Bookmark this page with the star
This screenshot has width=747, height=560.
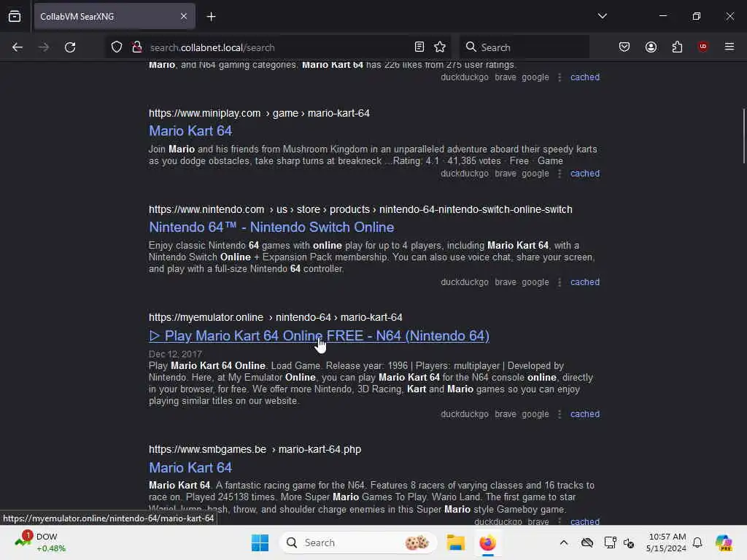tap(440, 47)
